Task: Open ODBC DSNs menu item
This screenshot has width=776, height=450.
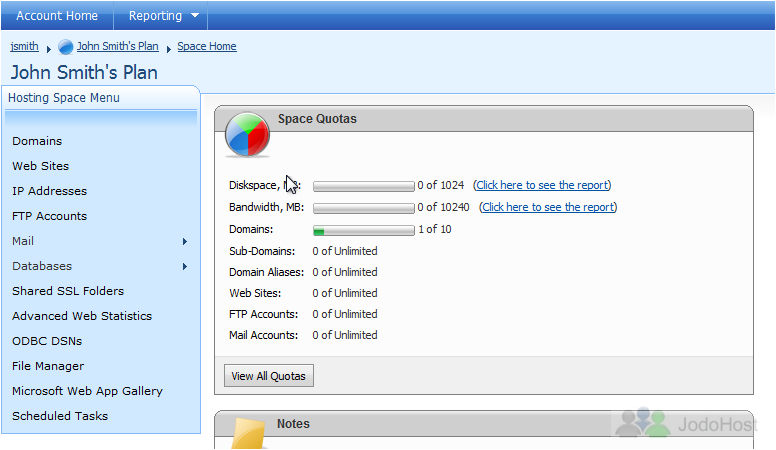Action: [x=47, y=341]
